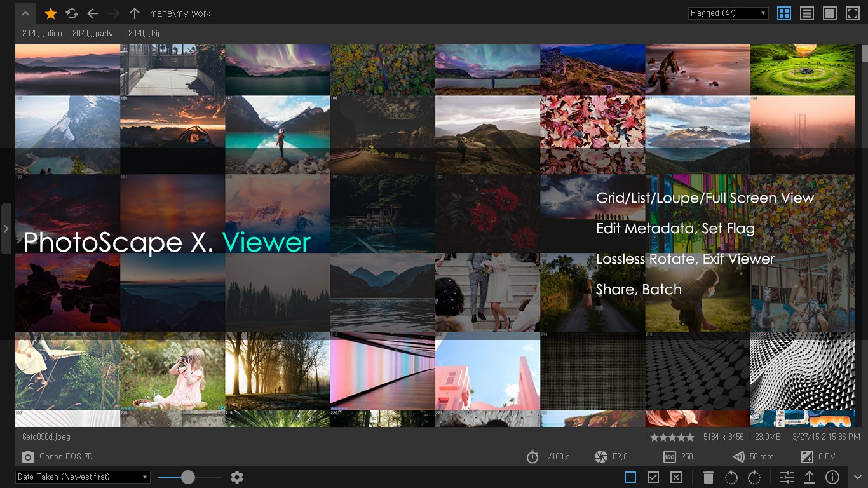Image resolution: width=868 pixels, height=488 pixels.
Task: Switch to Loupe view
Action: click(x=830, y=13)
